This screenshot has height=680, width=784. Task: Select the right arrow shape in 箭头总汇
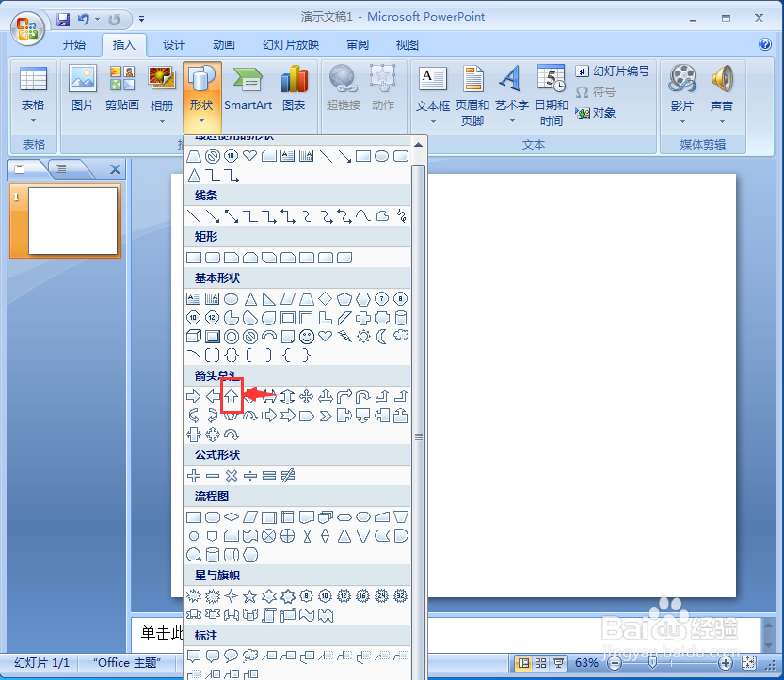click(194, 397)
